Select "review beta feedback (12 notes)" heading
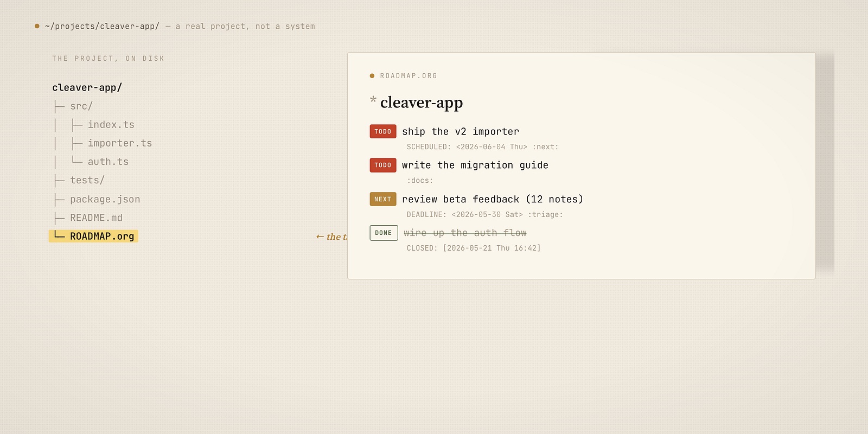The height and width of the screenshot is (434, 868). (493, 199)
